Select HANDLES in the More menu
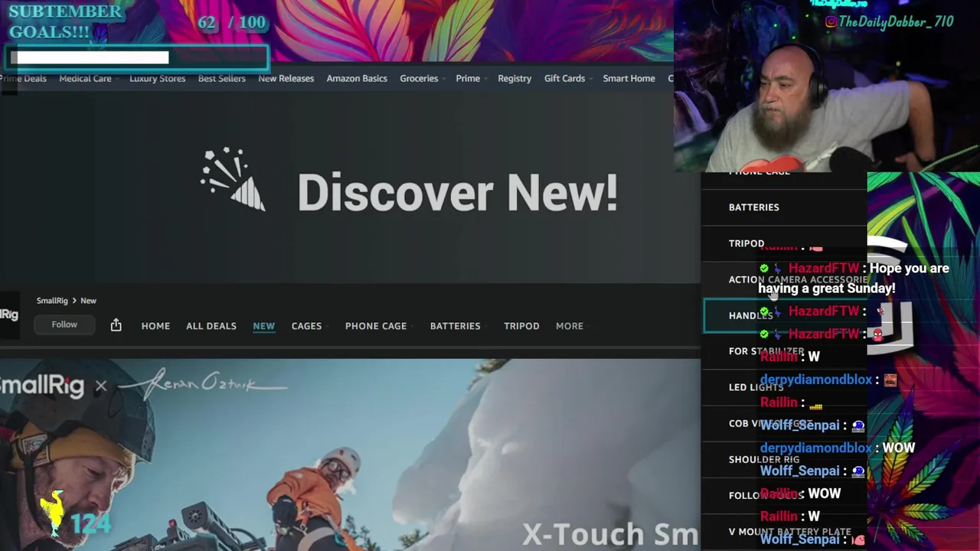Screen dimensions: 980x551 tap(784, 315)
